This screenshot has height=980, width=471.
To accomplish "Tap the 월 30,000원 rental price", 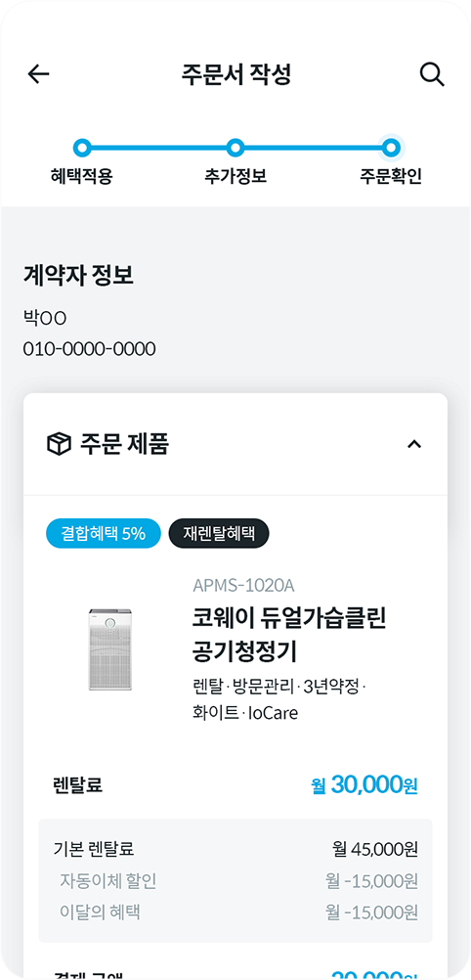I will click(364, 785).
